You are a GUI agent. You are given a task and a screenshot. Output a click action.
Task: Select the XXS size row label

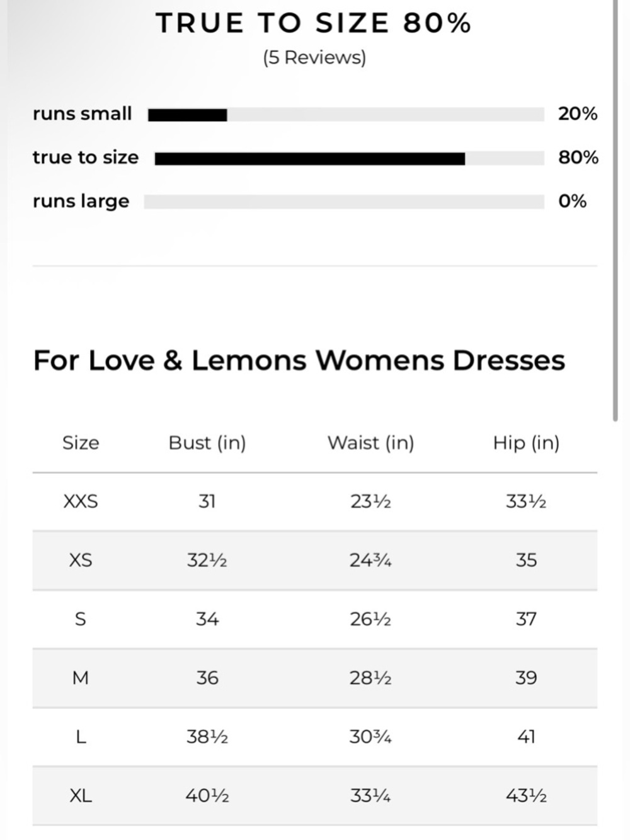coord(81,502)
